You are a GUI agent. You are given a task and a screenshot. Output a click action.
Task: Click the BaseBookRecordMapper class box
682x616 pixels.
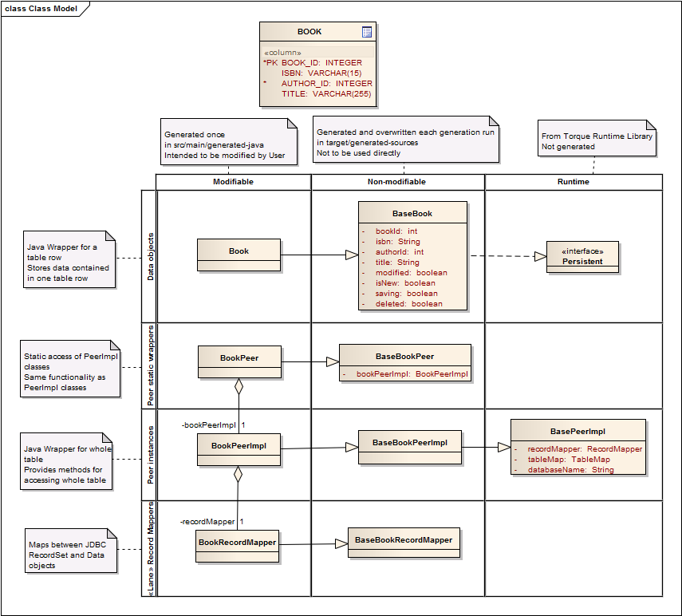click(x=404, y=540)
